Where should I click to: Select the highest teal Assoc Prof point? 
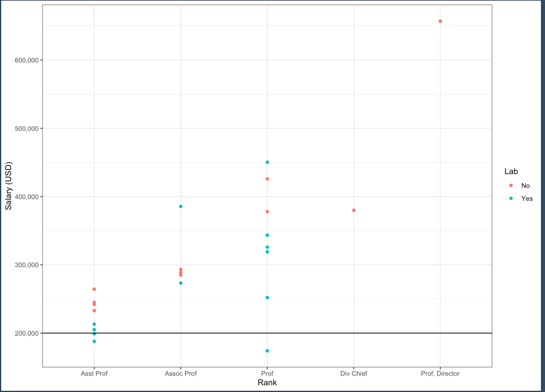[x=181, y=206]
